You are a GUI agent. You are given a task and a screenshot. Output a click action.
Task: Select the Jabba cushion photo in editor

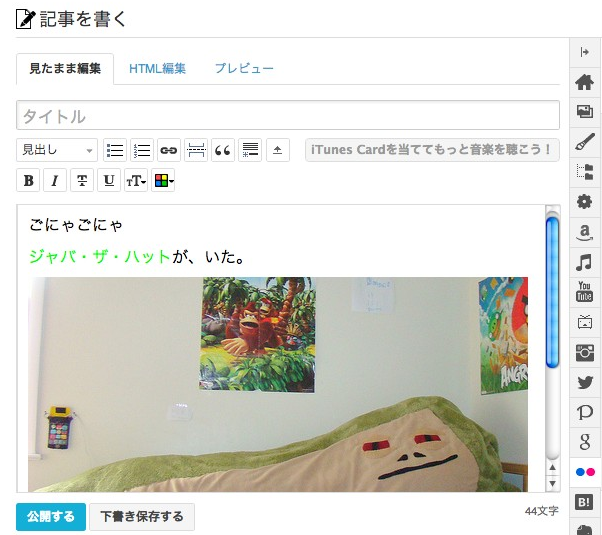[278, 384]
